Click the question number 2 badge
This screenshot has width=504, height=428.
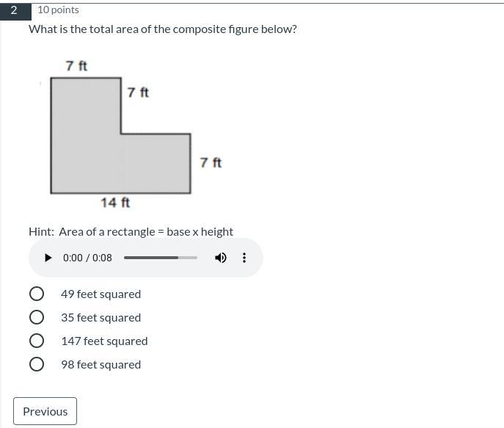pyautogui.click(x=14, y=10)
